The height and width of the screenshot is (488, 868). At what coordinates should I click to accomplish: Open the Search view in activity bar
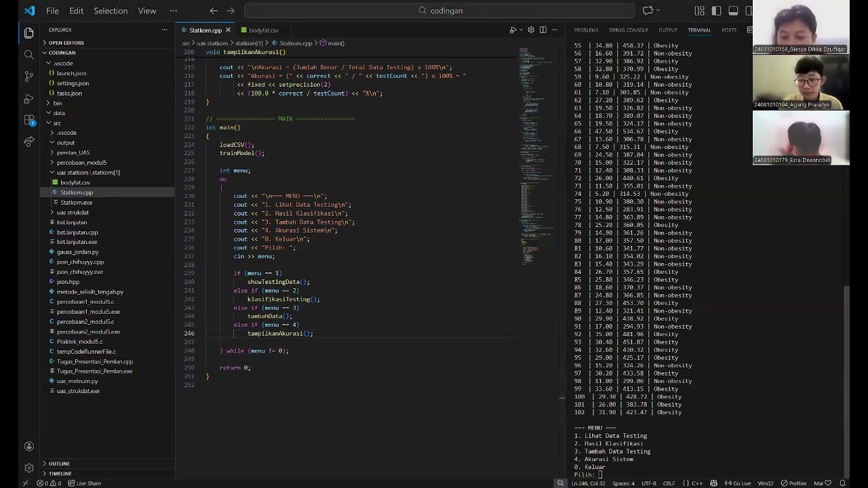(x=28, y=54)
